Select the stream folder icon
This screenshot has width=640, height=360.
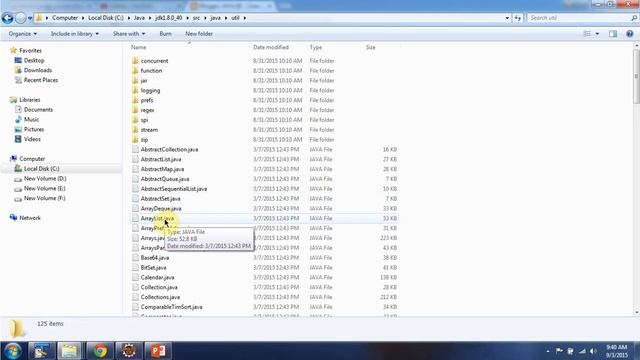(x=136, y=129)
